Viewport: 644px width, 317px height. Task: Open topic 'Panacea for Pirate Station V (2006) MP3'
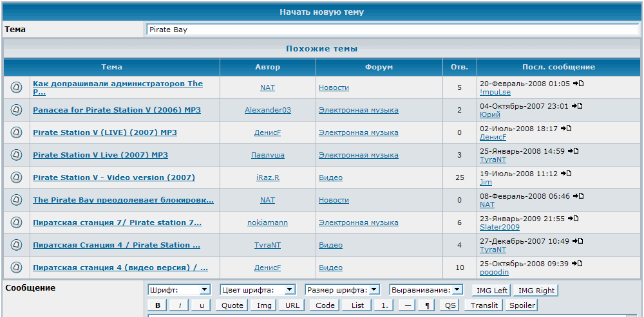(117, 110)
